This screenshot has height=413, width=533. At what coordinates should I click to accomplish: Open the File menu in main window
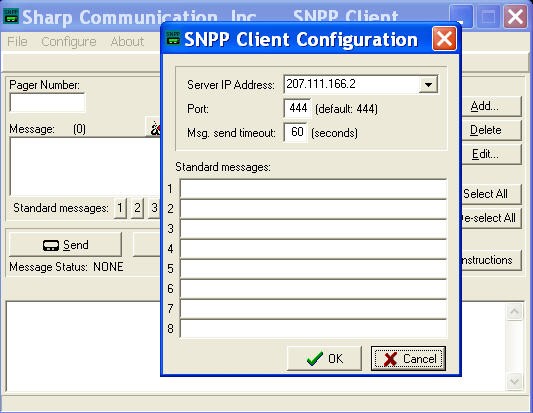click(x=17, y=42)
